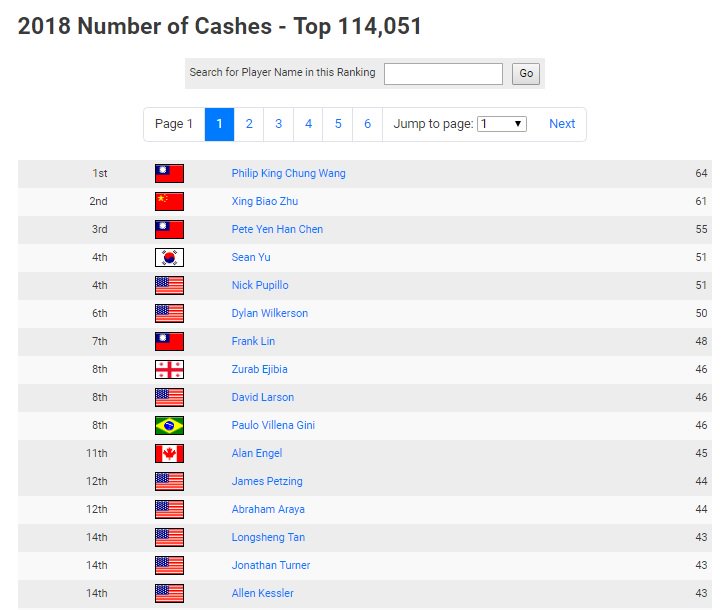Click the US flag beside Abraham Araya

169,509
